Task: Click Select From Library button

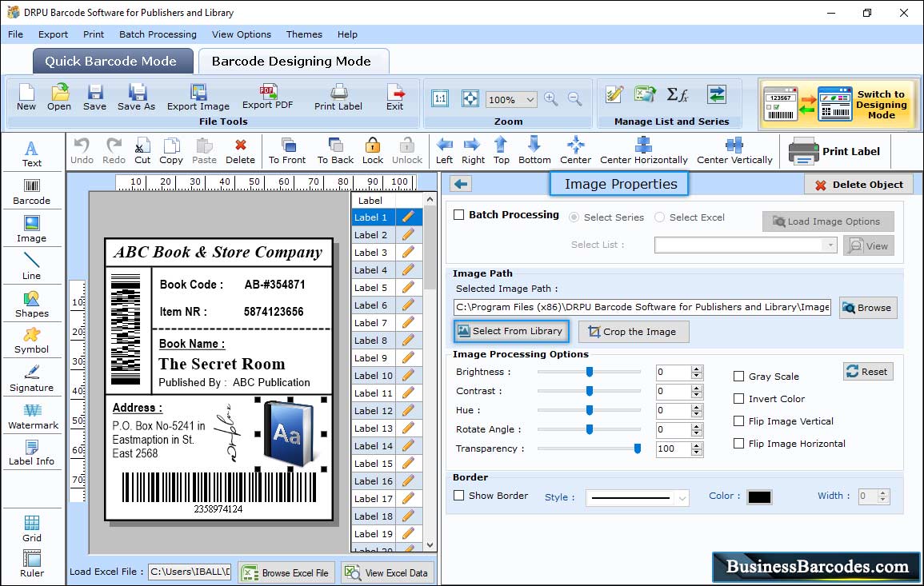Action: (511, 331)
